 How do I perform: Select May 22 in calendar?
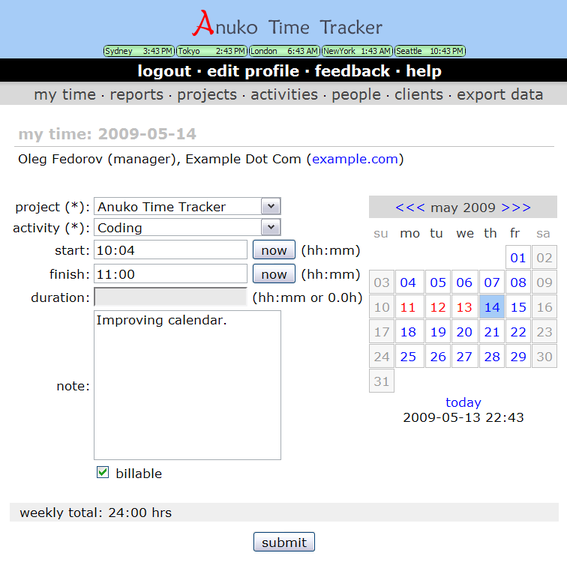click(x=518, y=332)
